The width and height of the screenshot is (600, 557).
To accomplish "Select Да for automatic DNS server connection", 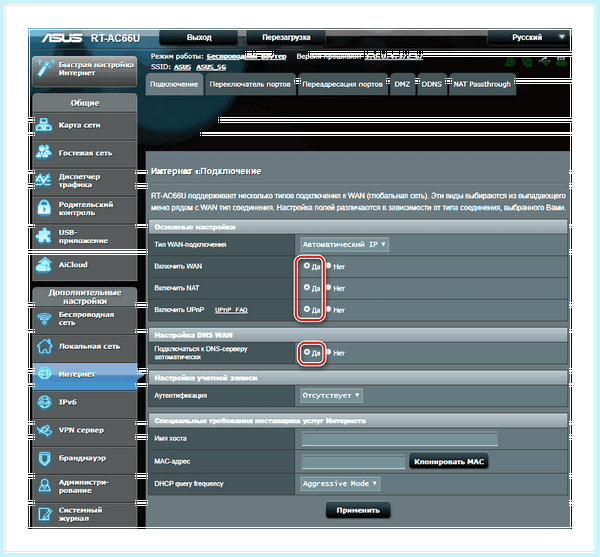I will click(x=307, y=352).
